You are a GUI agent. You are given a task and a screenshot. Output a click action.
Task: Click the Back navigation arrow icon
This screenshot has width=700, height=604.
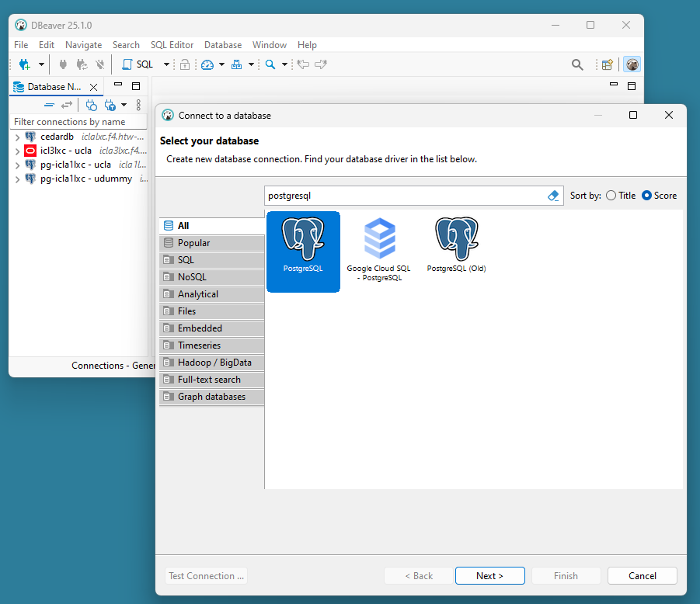303,64
